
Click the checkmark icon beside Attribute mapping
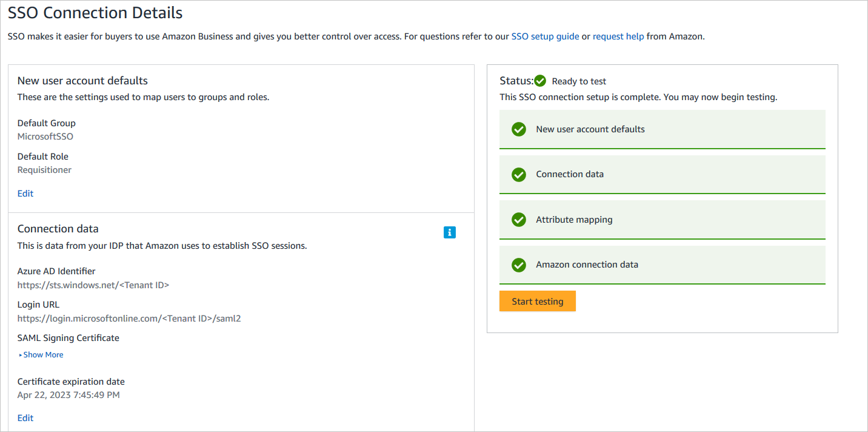(519, 220)
